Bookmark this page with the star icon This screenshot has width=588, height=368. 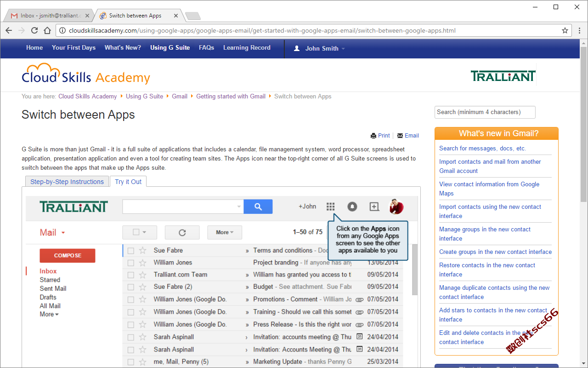[x=565, y=31]
